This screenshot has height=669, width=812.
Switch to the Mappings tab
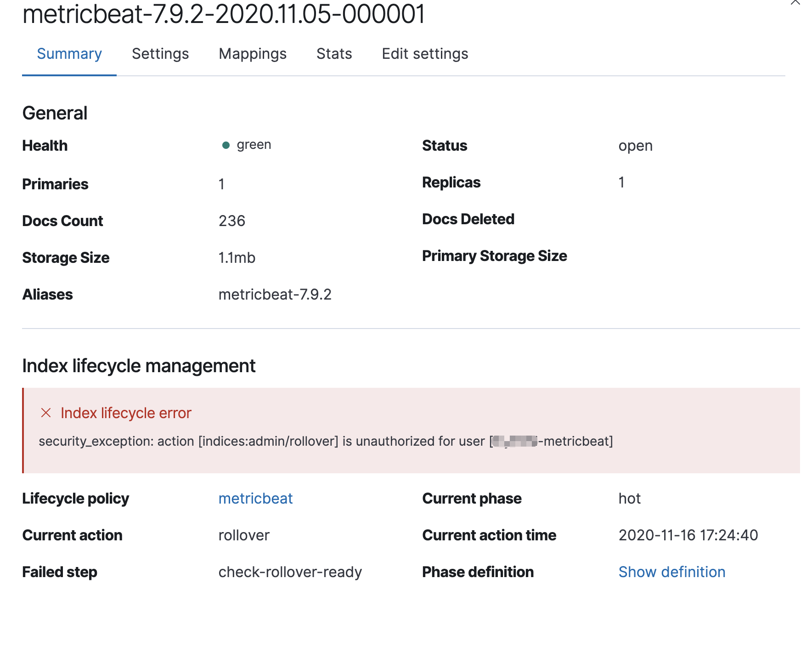tap(253, 54)
